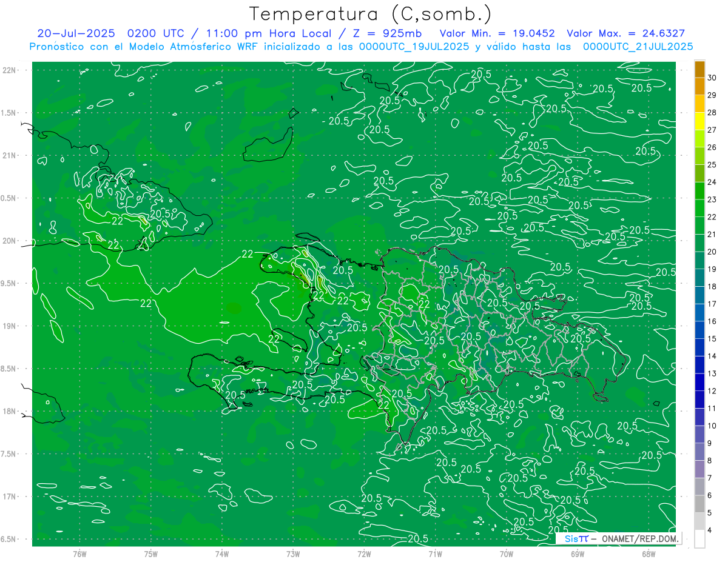Click legend value '23'
Viewport: 728px width, 562px height.
(x=712, y=199)
